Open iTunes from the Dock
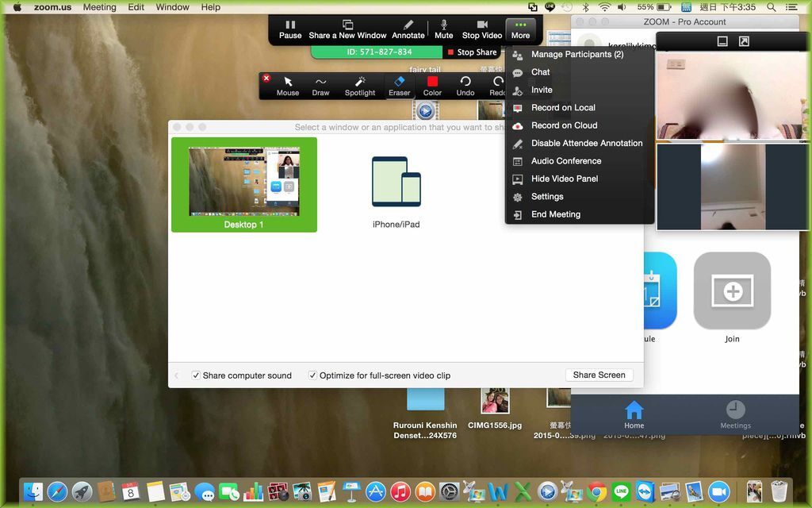This screenshot has height=508, width=812. 400,491
